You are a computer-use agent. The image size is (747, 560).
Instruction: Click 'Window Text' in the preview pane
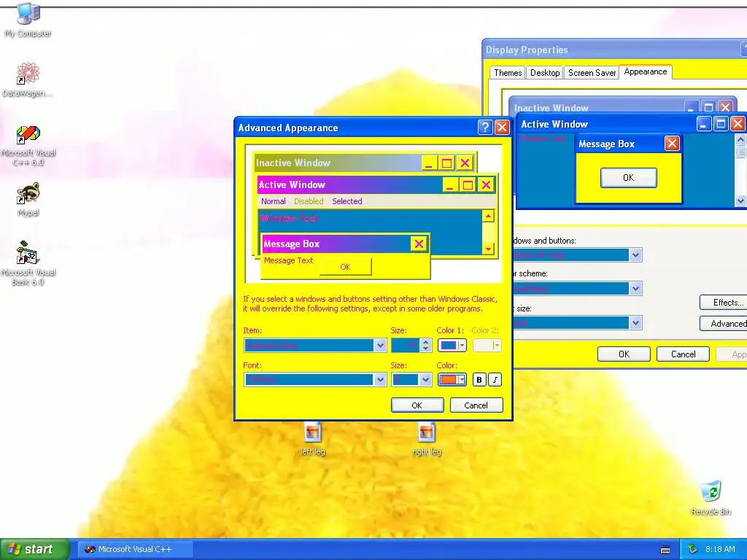(x=289, y=218)
